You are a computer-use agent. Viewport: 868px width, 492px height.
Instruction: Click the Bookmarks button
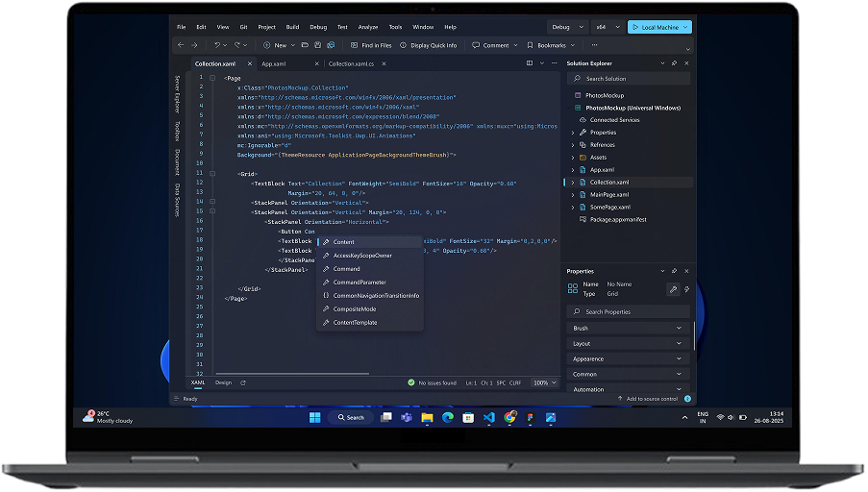click(546, 45)
